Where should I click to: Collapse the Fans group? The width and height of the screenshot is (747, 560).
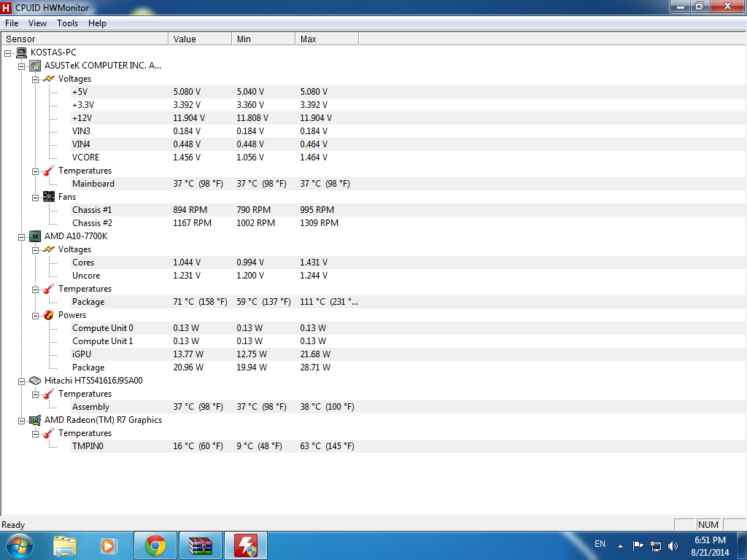[35, 198]
